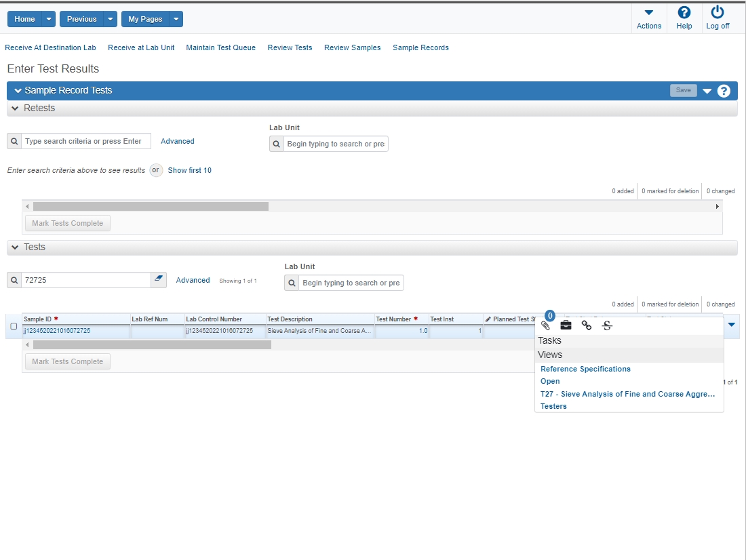Select Testers in the Views list

pyautogui.click(x=553, y=406)
